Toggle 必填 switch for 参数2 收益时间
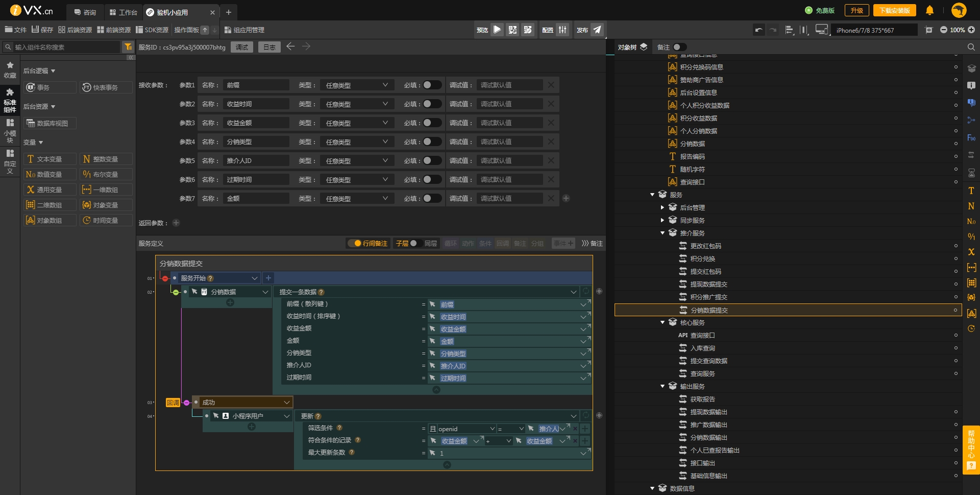Viewport: 980px width, 495px height. pyautogui.click(x=432, y=104)
